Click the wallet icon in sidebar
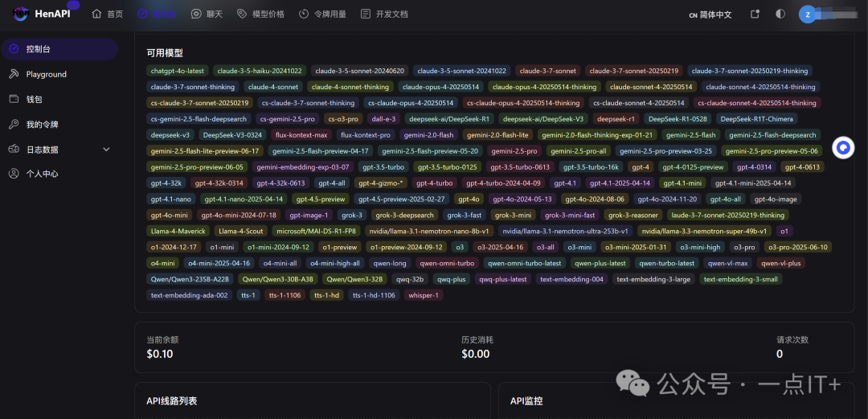This screenshot has width=868, height=419. (14, 99)
